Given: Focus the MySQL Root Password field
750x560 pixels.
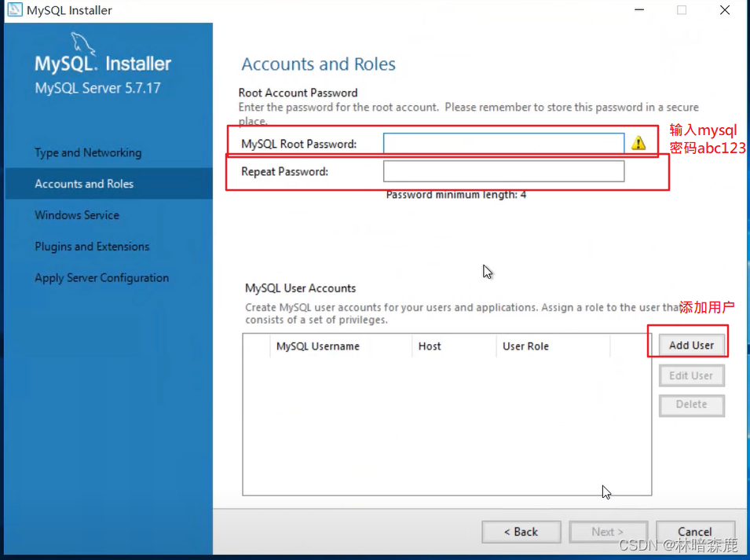Looking at the screenshot, I should click(x=503, y=143).
